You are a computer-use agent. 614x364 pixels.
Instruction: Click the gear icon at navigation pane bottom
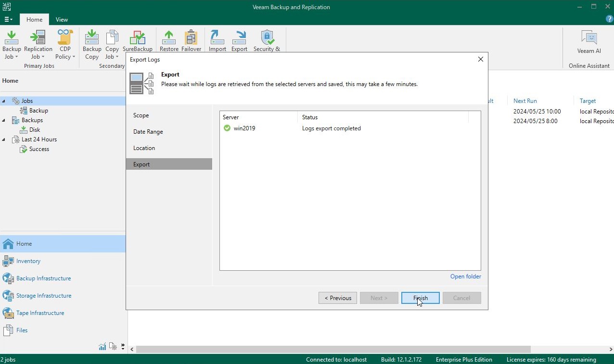[x=113, y=346]
